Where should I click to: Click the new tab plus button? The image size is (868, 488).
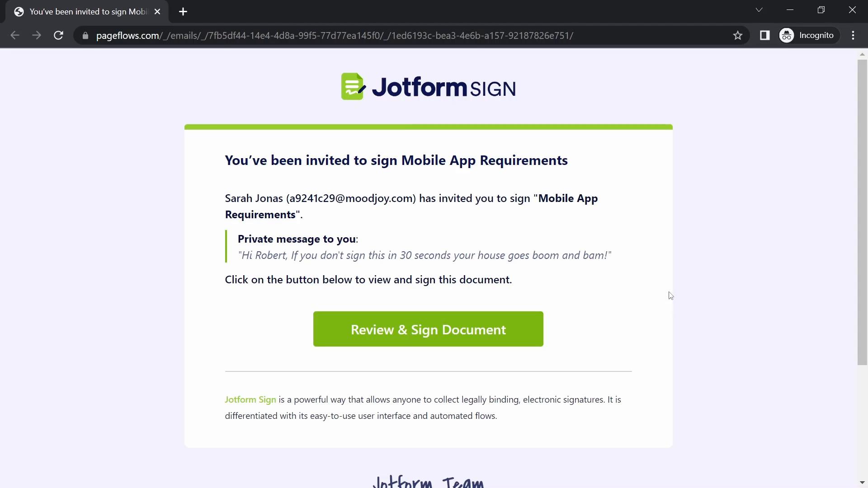tap(184, 11)
